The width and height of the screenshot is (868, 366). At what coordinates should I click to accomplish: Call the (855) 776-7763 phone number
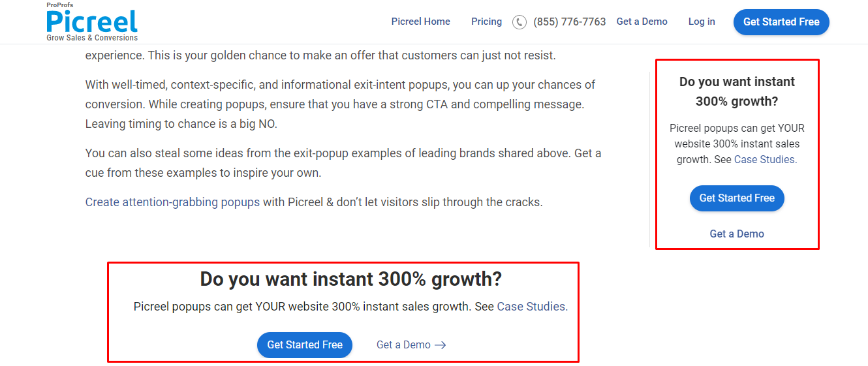point(569,22)
